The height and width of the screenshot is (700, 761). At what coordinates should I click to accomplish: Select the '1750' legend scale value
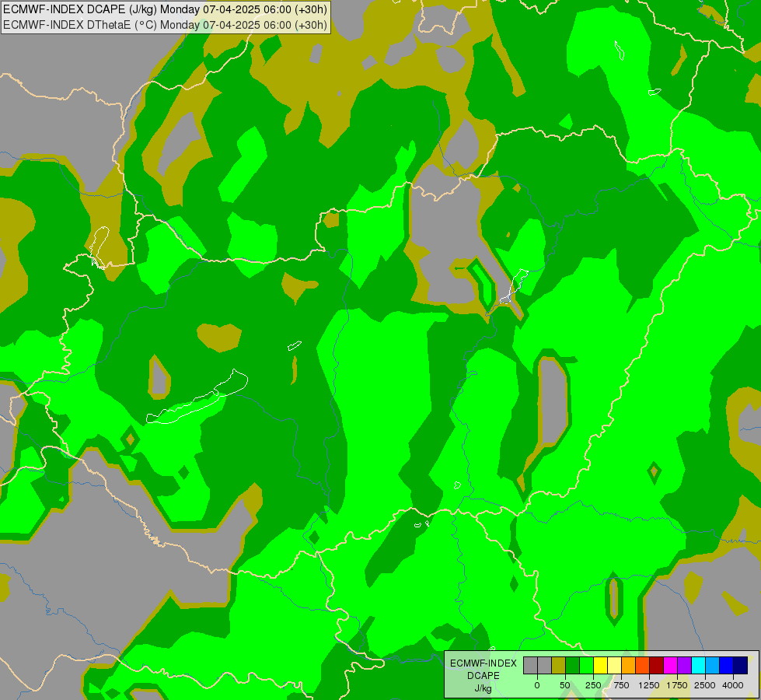677,685
